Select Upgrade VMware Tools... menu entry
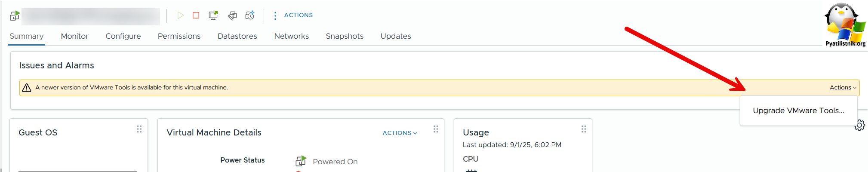 point(798,111)
